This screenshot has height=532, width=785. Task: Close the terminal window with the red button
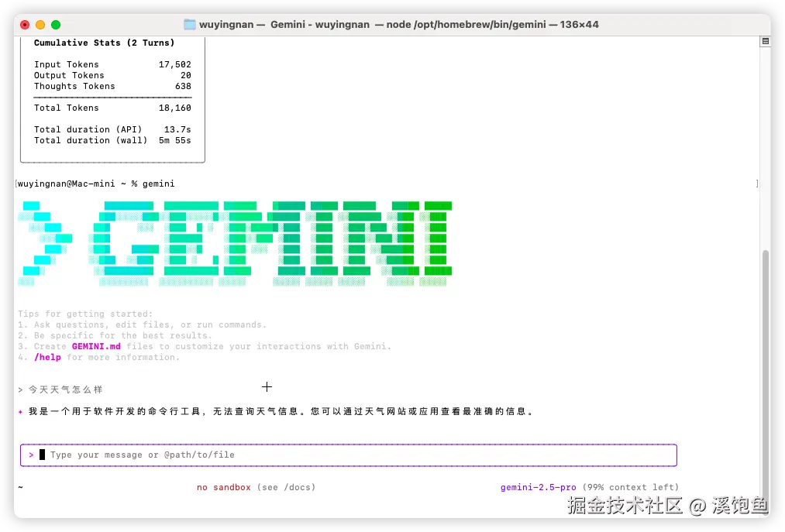pyautogui.click(x=25, y=25)
